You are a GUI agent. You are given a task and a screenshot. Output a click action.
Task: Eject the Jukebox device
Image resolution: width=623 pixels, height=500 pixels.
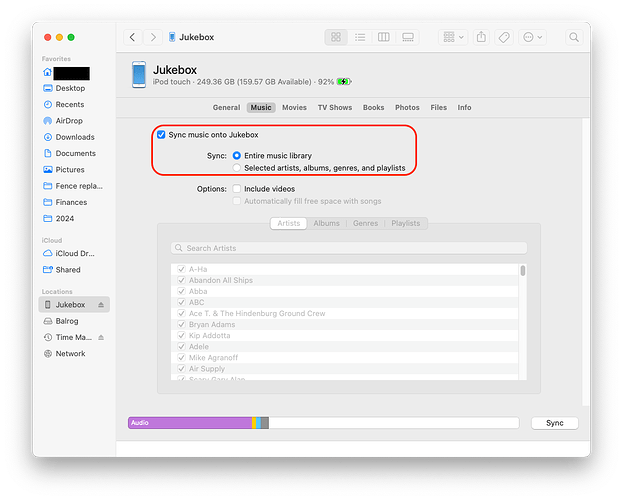pyautogui.click(x=101, y=305)
